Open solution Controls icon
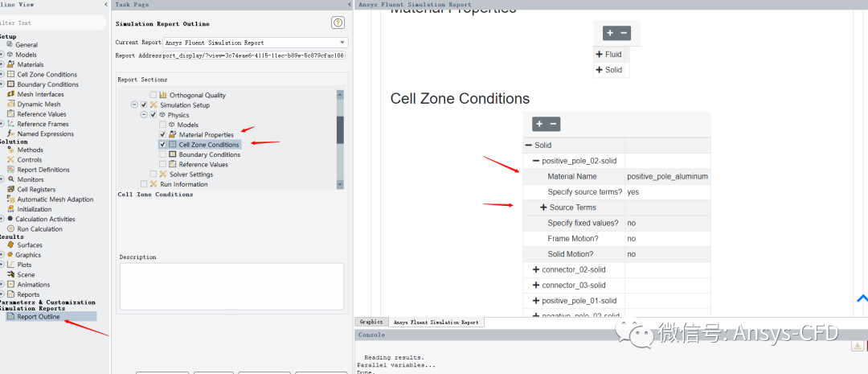This screenshot has height=374, width=868. (x=11, y=159)
